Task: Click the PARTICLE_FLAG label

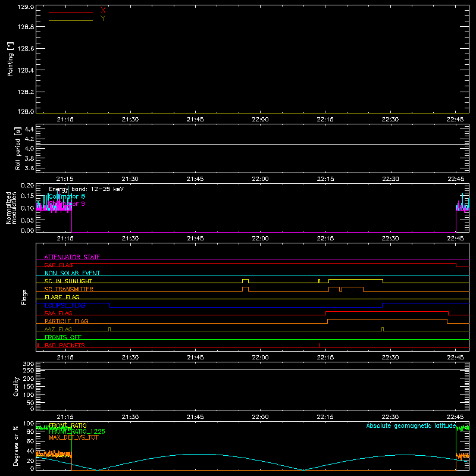Action: [x=67, y=321]
